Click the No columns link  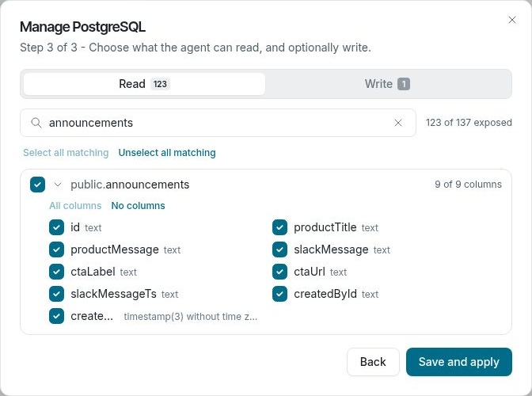coord(138,206)
